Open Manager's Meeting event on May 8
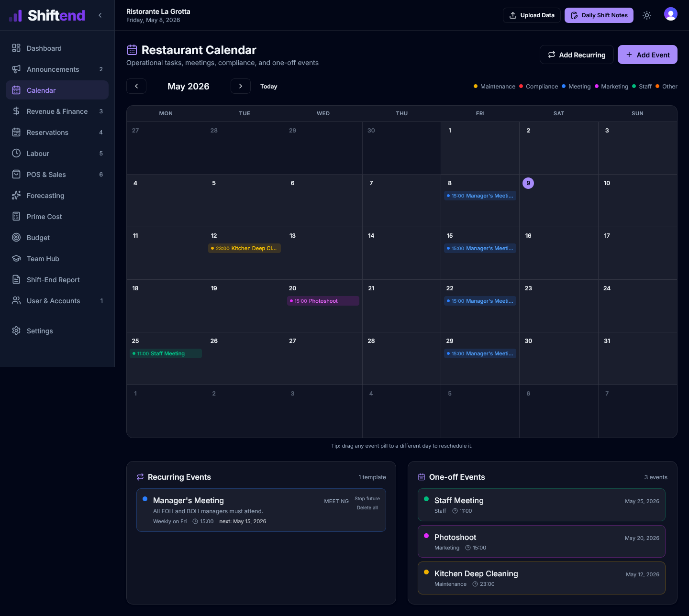Image resolution: width=689 pixels, height=616 pixels. point(480,196)
